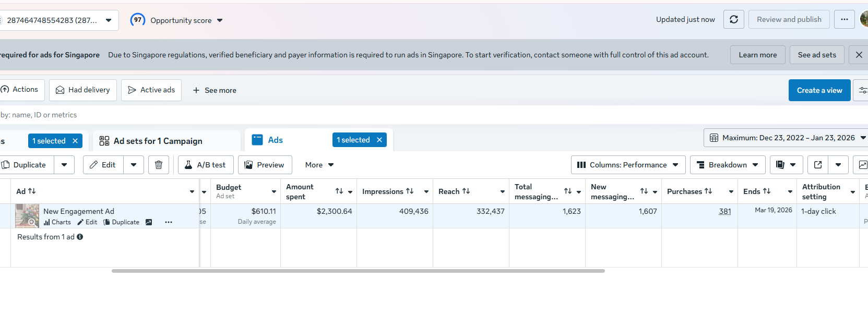Open Columns: Performance dropdown
The image size is (868, 315).
point(628,165)
